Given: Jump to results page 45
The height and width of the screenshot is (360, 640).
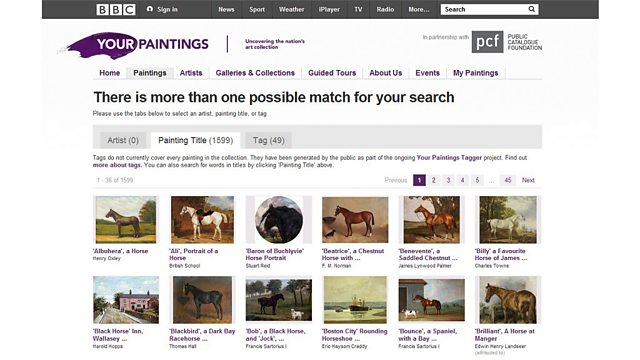Looking at the screenshot, I should click(508, 180).
